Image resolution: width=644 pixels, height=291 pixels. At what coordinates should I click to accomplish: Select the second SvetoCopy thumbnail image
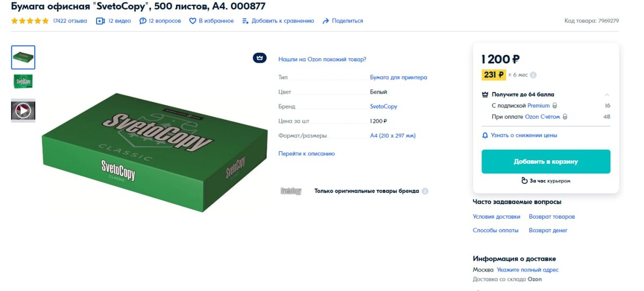[x=23, y=81]
